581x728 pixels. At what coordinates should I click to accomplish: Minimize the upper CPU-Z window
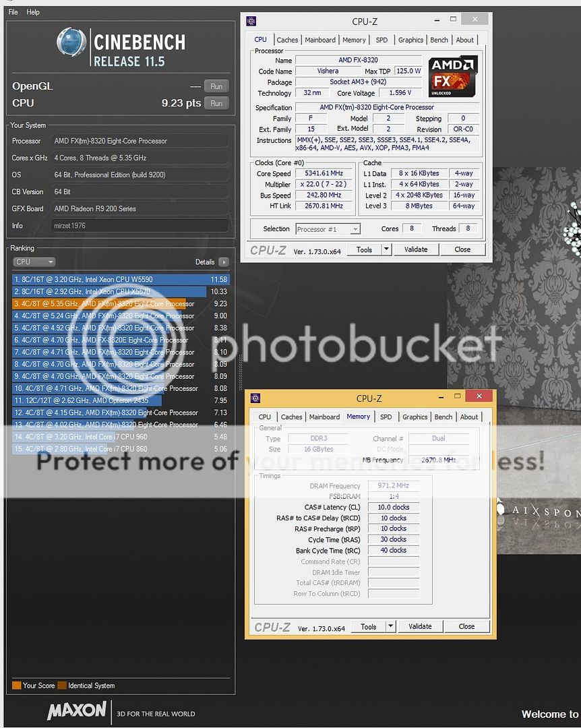[435, 20]
